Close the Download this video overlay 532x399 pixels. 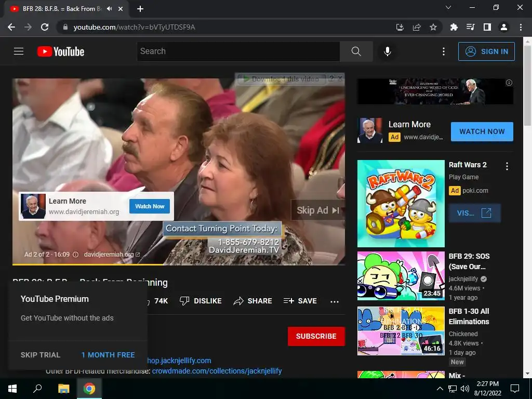(x=340, y=79)
